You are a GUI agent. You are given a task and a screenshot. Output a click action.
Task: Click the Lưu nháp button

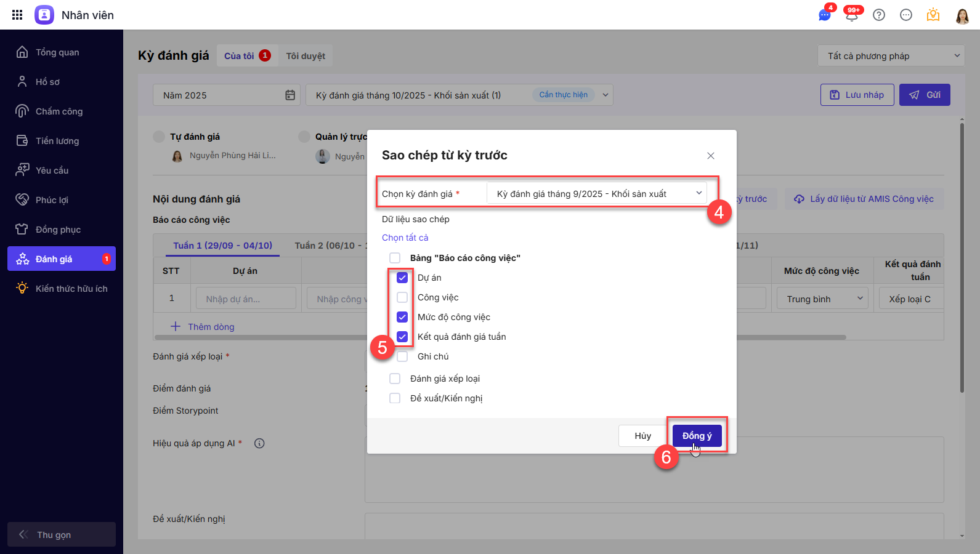[857, 95]
